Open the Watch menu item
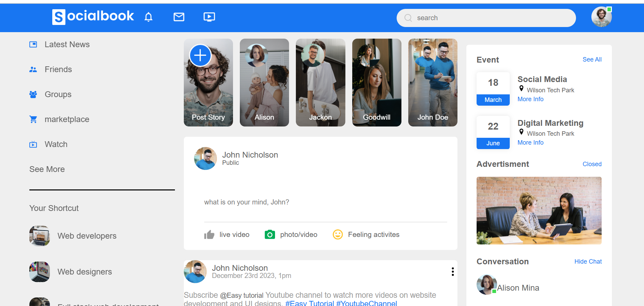Screen dimensions: 644x306 (x=56, y=144)
